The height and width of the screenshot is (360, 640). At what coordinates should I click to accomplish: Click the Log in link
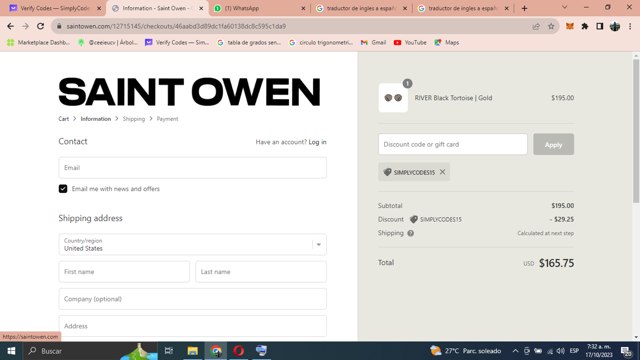(317, 142)
